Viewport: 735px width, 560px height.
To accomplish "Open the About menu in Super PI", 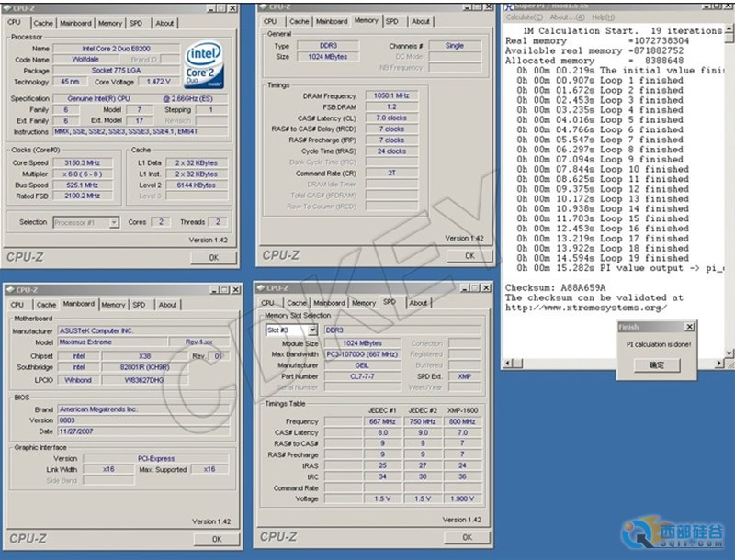I will click(567, 17).
